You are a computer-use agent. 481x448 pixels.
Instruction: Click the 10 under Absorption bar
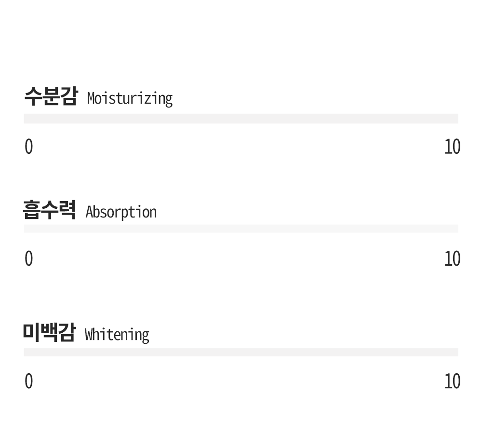click(x=452, y=258)
